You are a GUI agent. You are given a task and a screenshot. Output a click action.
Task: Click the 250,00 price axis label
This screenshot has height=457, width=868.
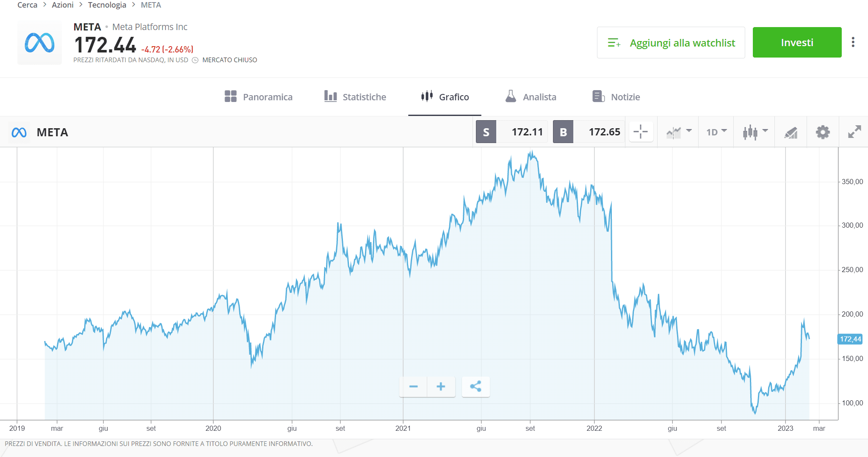852,270
